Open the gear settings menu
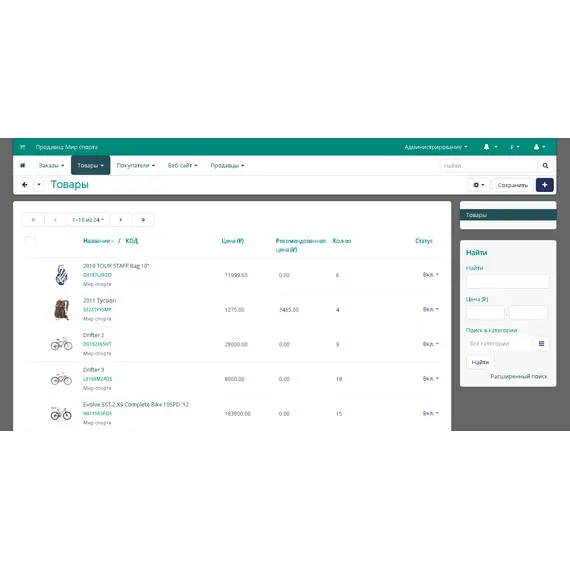The image size is (570, 570). pos(478,185)
